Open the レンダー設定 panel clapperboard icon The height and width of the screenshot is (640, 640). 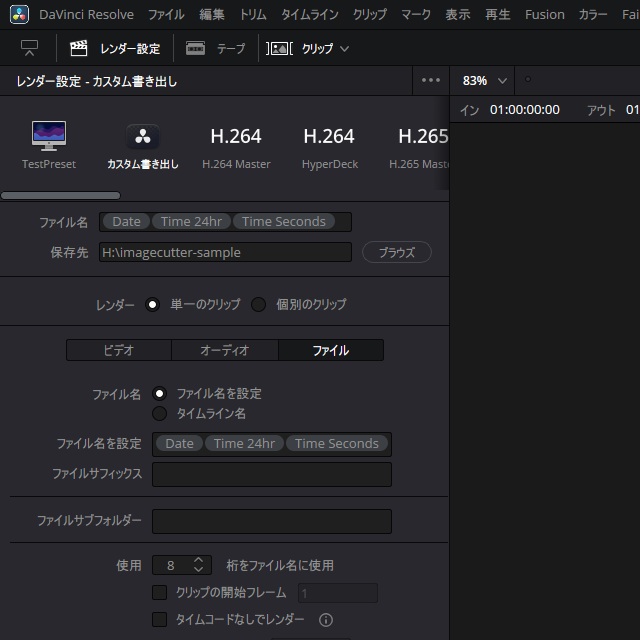pos(79,48)
